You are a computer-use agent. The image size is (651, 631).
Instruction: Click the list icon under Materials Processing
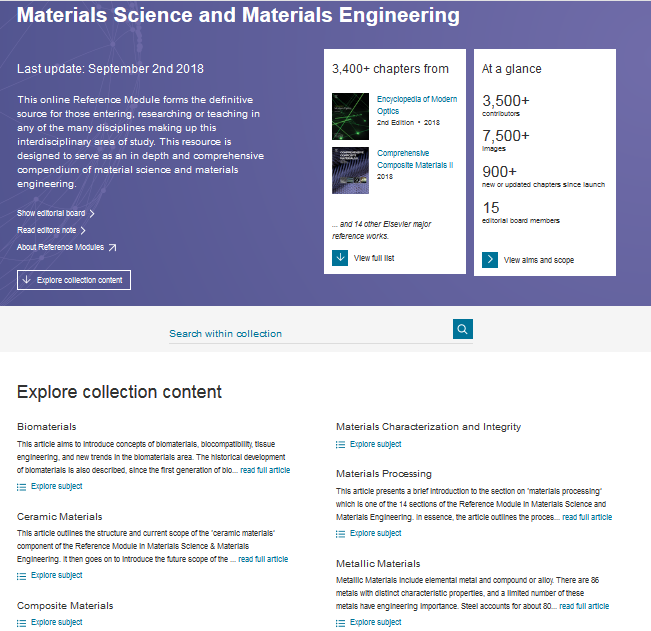pos(340,534)
